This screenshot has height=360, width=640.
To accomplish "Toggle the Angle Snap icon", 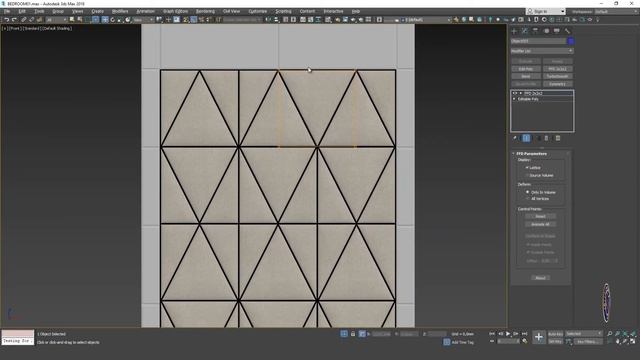I will [193, 20].
